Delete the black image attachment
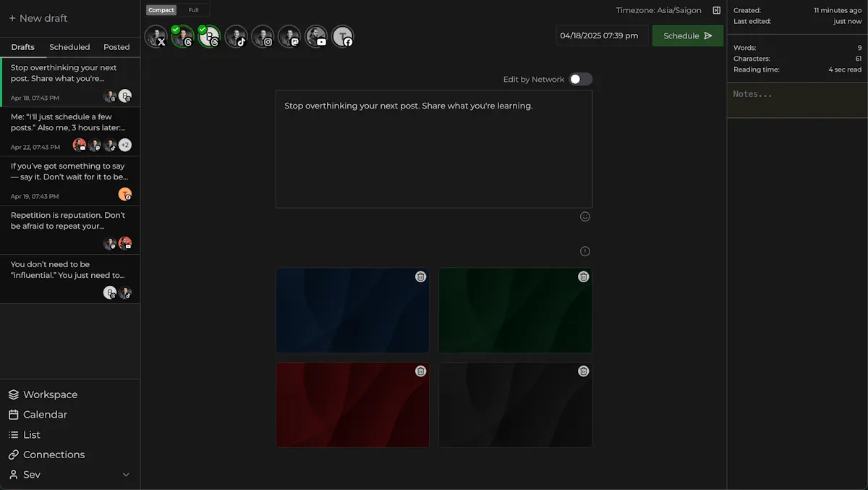Image resolution: width=868 pixels, height=490 pixels. click(583, 371)
